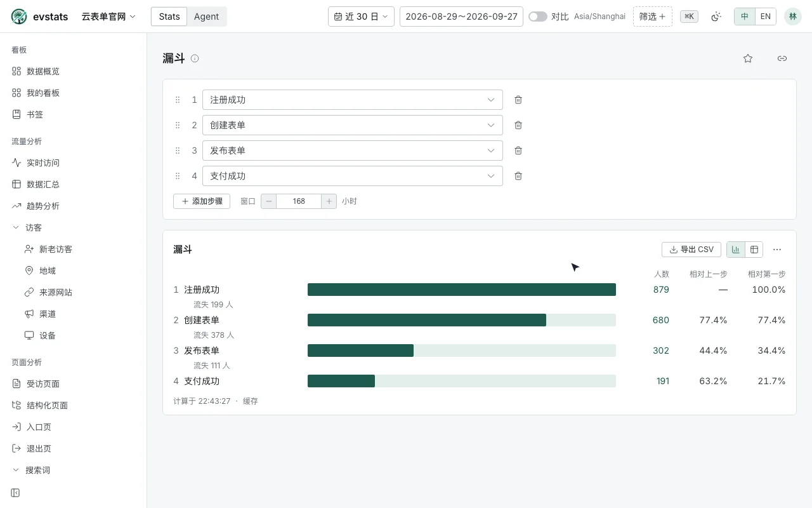Click the collapse sidebar icon
Screen dimensions: 812x508
15,493
